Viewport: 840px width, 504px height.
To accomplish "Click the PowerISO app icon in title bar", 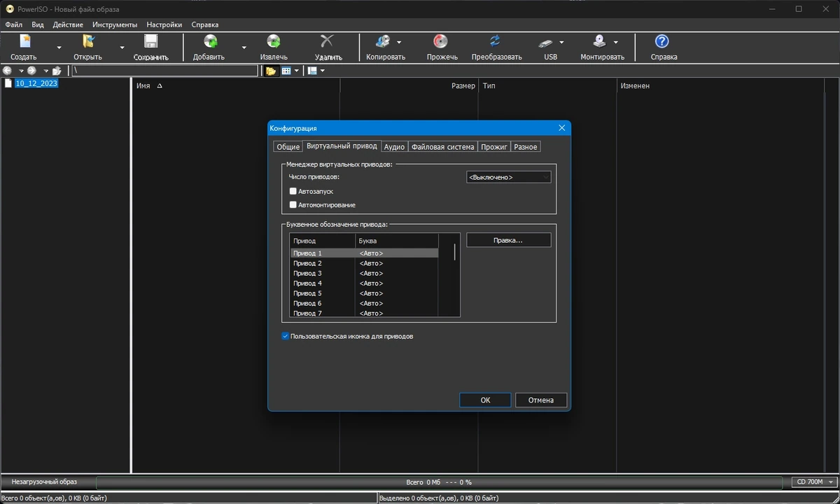I will [10, 8].
